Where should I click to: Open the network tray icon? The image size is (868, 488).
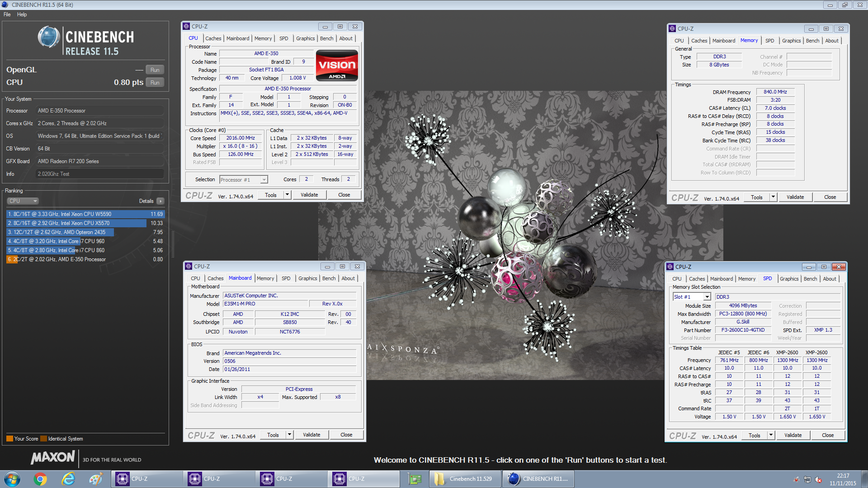click(x=807, y=479)
